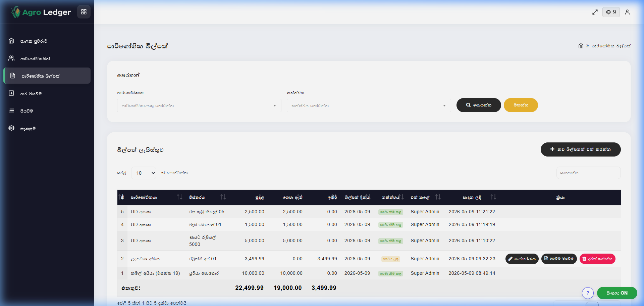Image resolution: width=644 pixels, height=306 pixels.
Task: Open the user profile icon menu
Action: point(627,12)
